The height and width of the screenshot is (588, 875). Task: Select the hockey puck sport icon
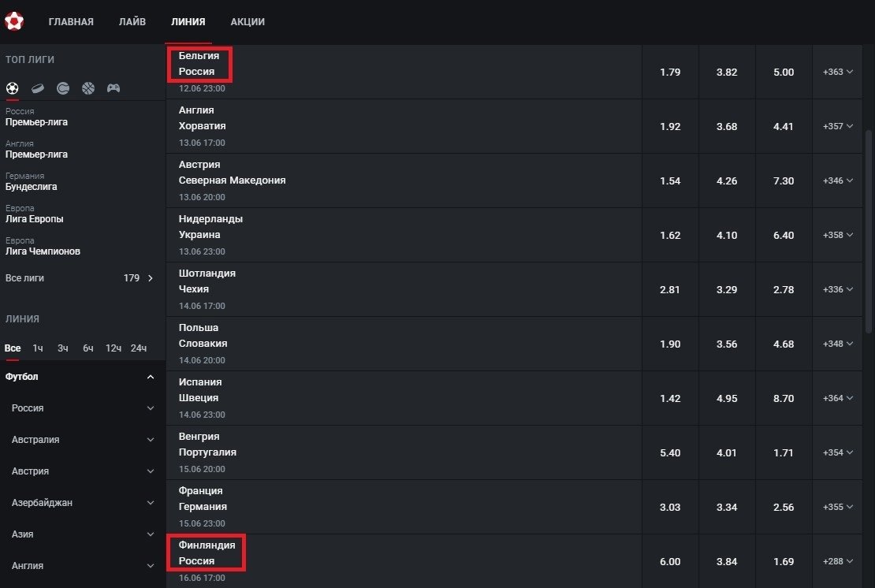click(x=37, y=88)
